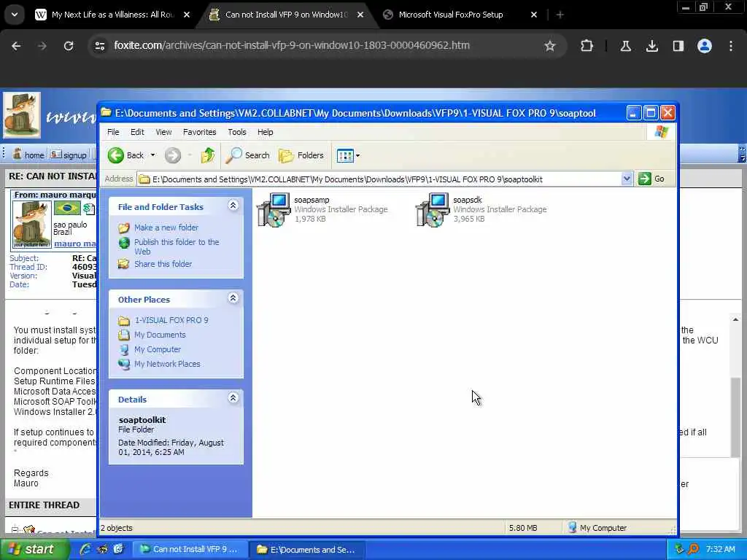
Task: Click the taskbar clock 7:32 AM
Action: point(720,549)
